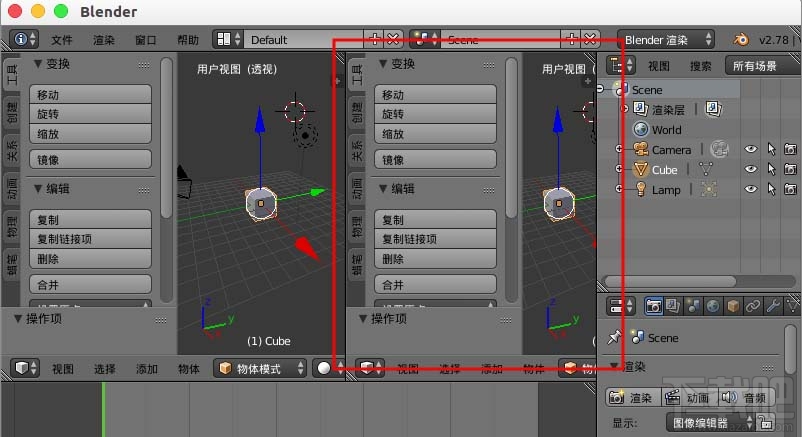The height and width of the screenshot is (437, 802).
Task: Select World in the outliner
Action: [666, 130]
